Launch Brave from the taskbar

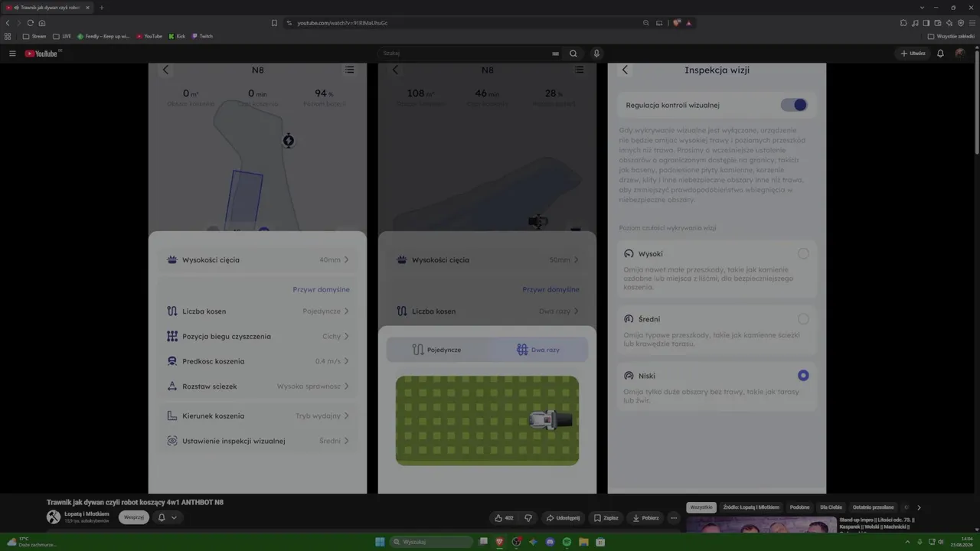point(500,542)
